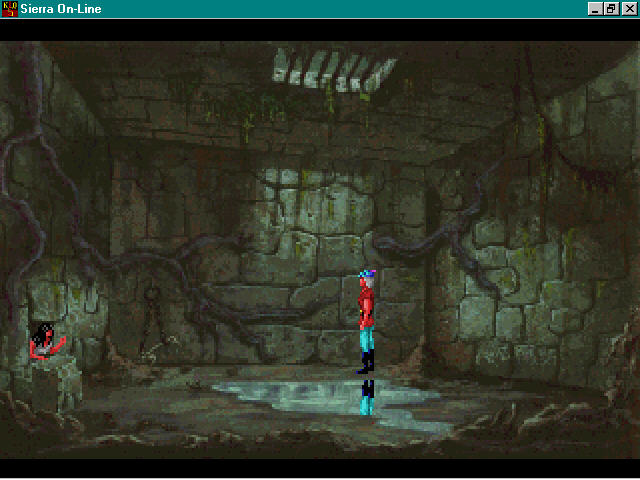Click the red-shirted character standing by the puddle
Viewport: 640px width, 480px height.
coord(367,321)
